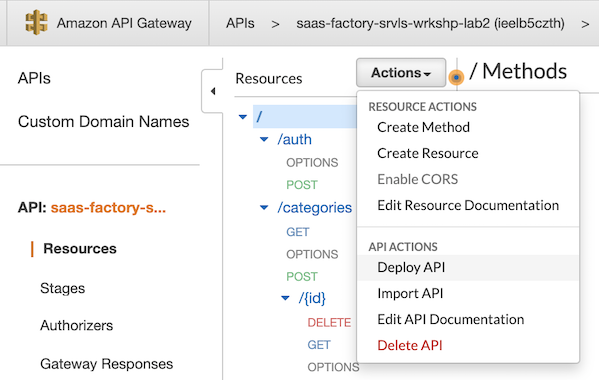Go to APIs in the breadcrumb
599x380 pixels.
pos(240,23)
